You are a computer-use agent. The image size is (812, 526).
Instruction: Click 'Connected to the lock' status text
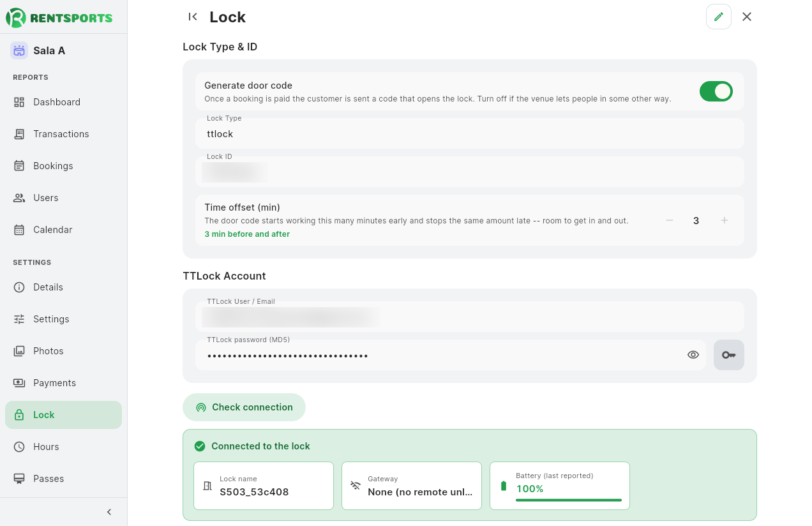(x=260, y=446)
